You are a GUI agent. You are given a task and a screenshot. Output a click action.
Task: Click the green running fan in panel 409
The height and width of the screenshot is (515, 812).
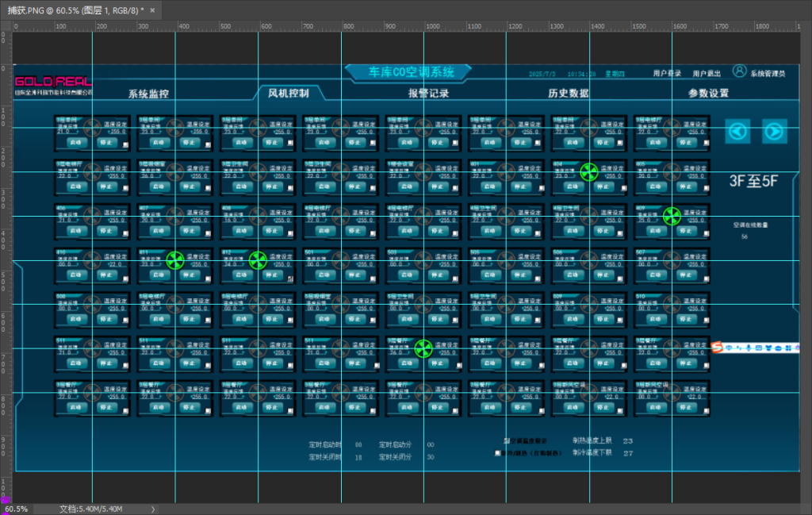point(672,216)
